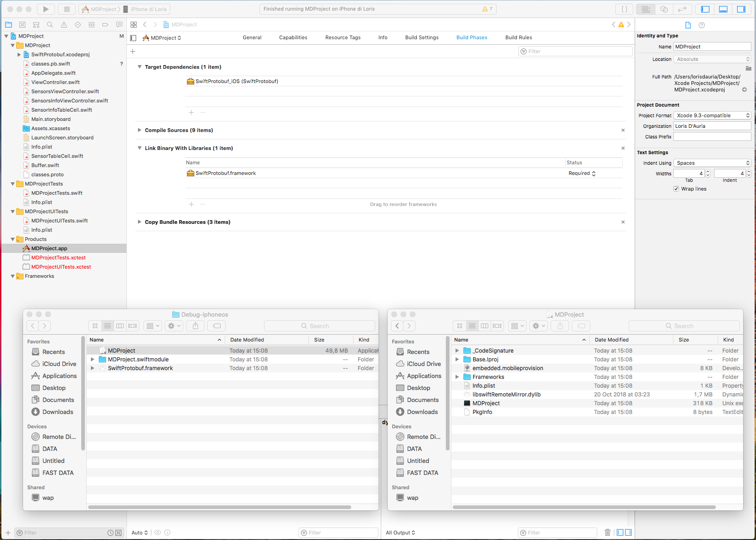Image resolution: width=756 pixels, height=540 pixels.
Task: Click the Build Phases filter field
Action: (x=575, y=51)
